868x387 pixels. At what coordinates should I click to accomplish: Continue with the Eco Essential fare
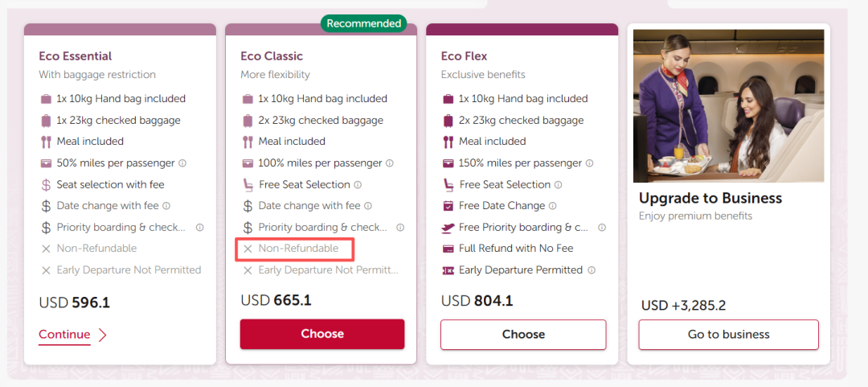click(x=64, y=335)
